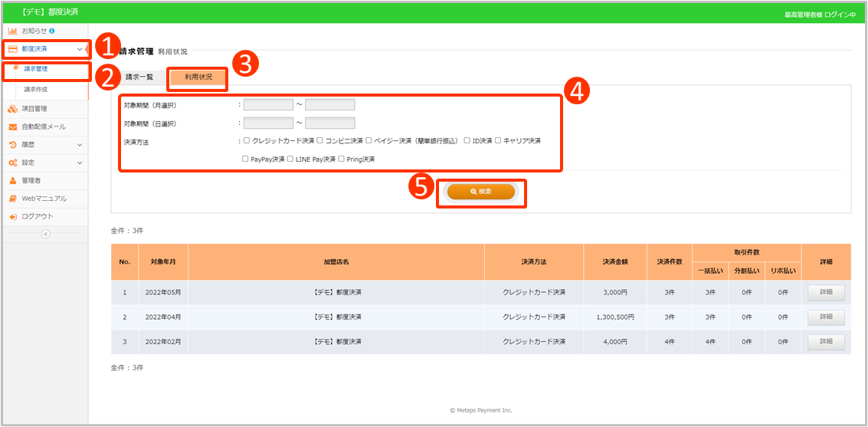
Task: Collapse the 都度決済 menu chevron
Action: (80, 49)
